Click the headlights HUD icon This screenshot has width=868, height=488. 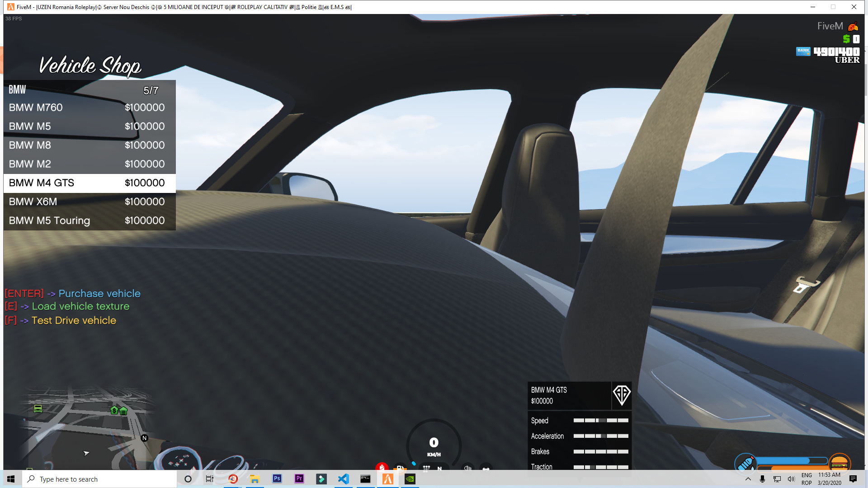pos(467,468)
